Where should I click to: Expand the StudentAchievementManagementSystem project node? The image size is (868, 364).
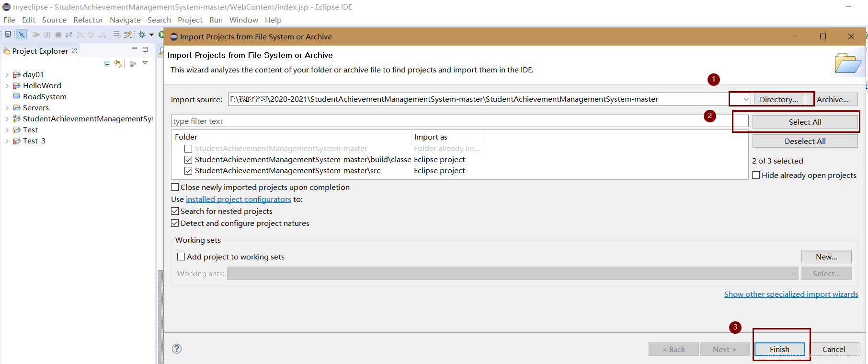point(7,119)
